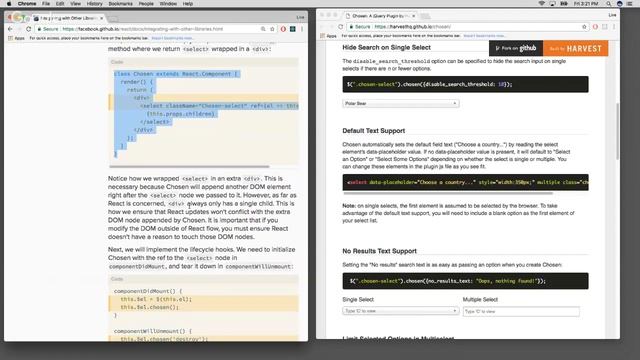This screenshot has height=360, width=640.
Task: Bookmark the Chosen page with star
Action: [584, 27]
